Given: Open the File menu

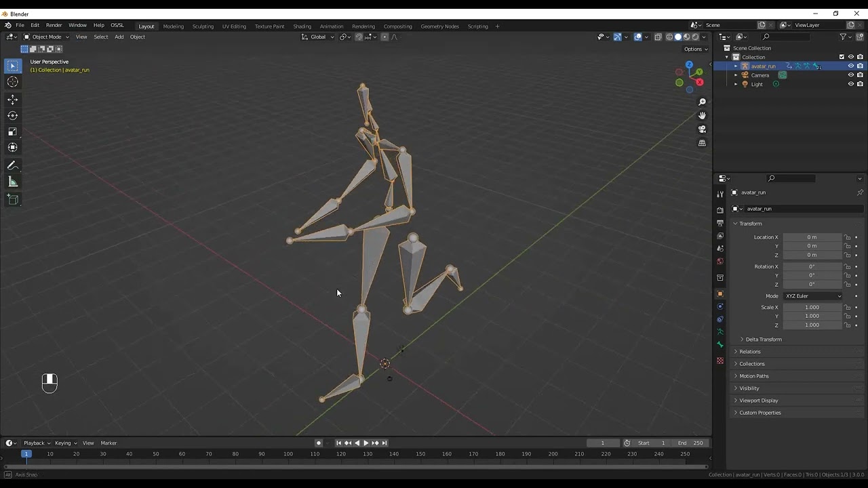Looking at the screenshot, I should click(x=20, y=25).
